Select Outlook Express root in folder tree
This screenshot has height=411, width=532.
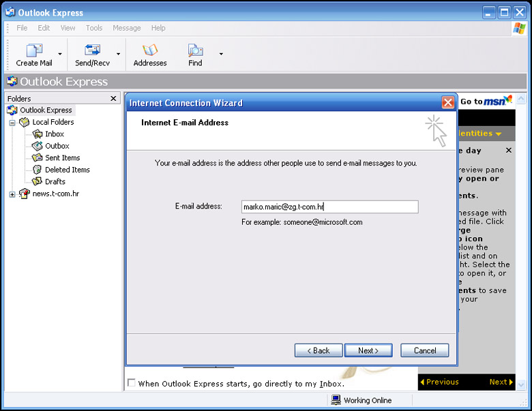point(46,110)
